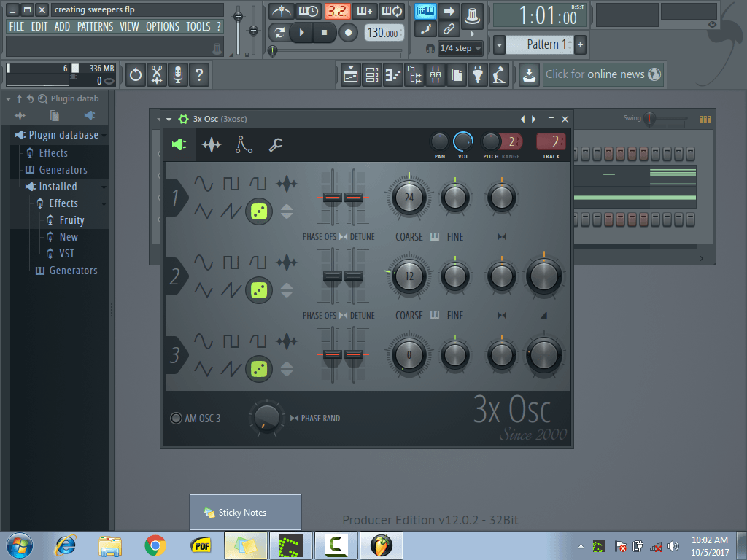Screen dimensions: 747x560
Task: Open the PATTERNS menu
Action: 96,26
